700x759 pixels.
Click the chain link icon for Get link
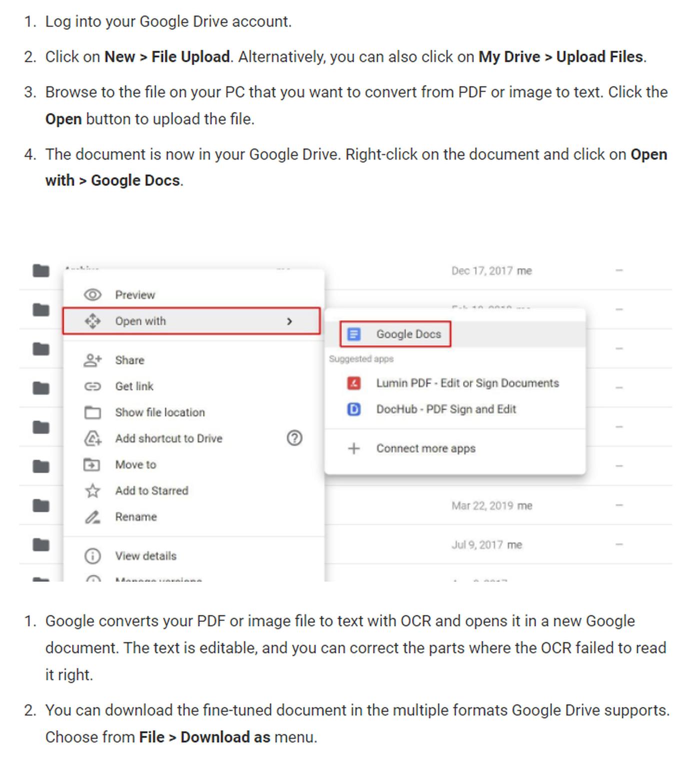point(92,386)
